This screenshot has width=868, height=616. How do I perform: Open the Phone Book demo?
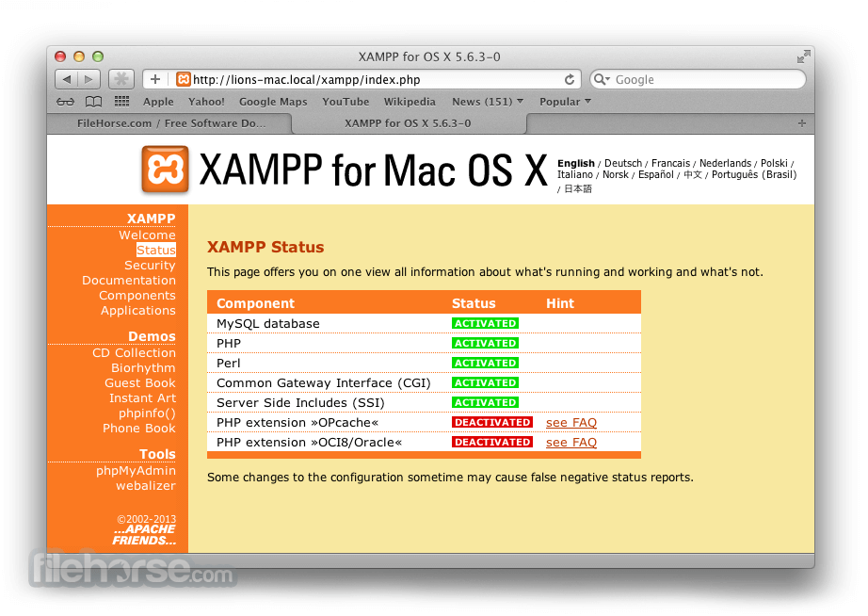[x=139, y=429]
